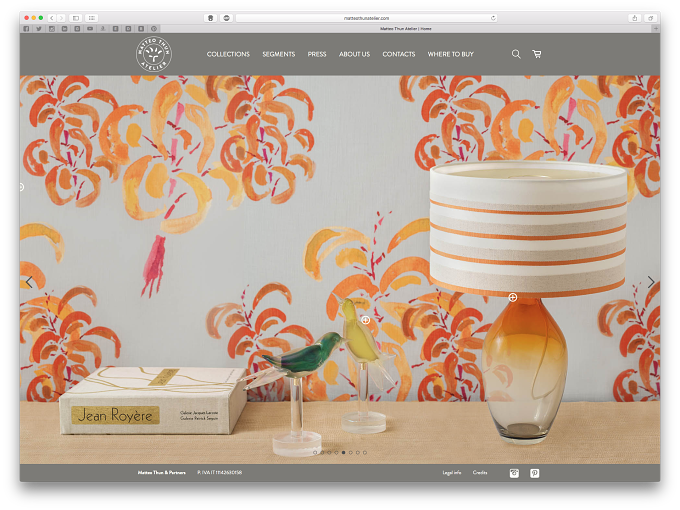The image size is (680, 510).
Task: Select the dot after the active slide dot
Action: coord(350,452)
